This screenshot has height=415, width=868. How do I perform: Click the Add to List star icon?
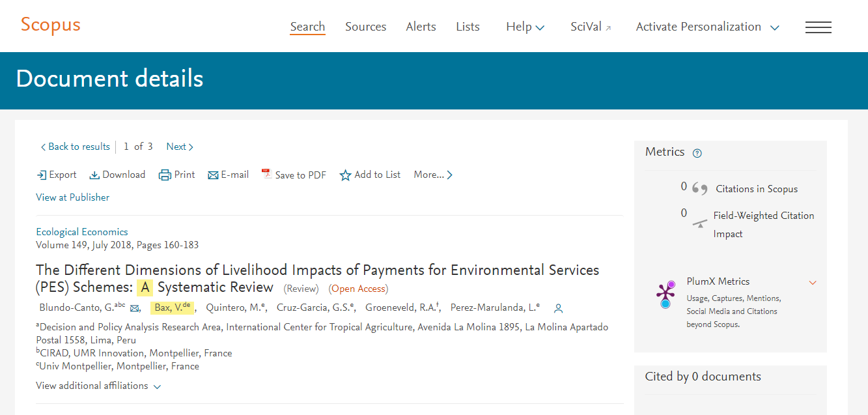tap(345, 175)
